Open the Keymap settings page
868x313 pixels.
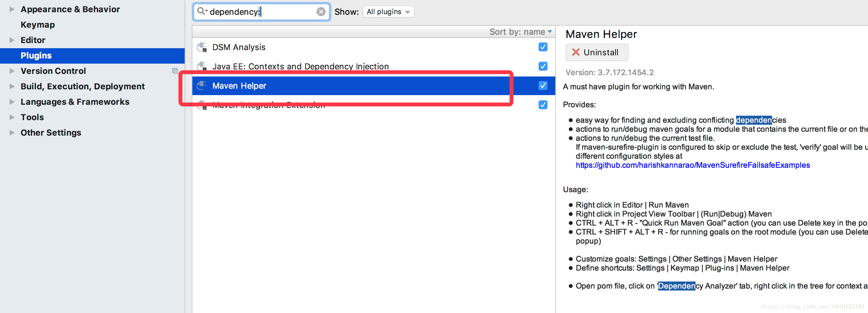[37, 24]
